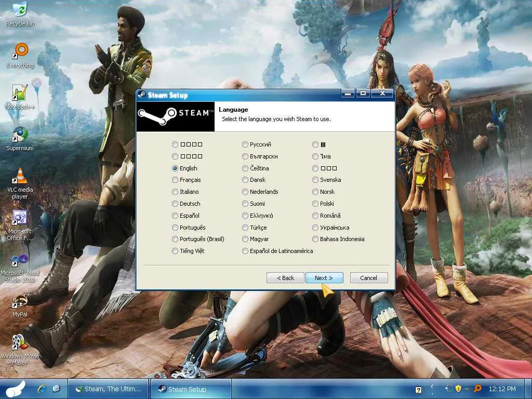The image size is (532, 399).
Task: Launch Notepad++ from the desktop
Action: click(x=20, y=97)
